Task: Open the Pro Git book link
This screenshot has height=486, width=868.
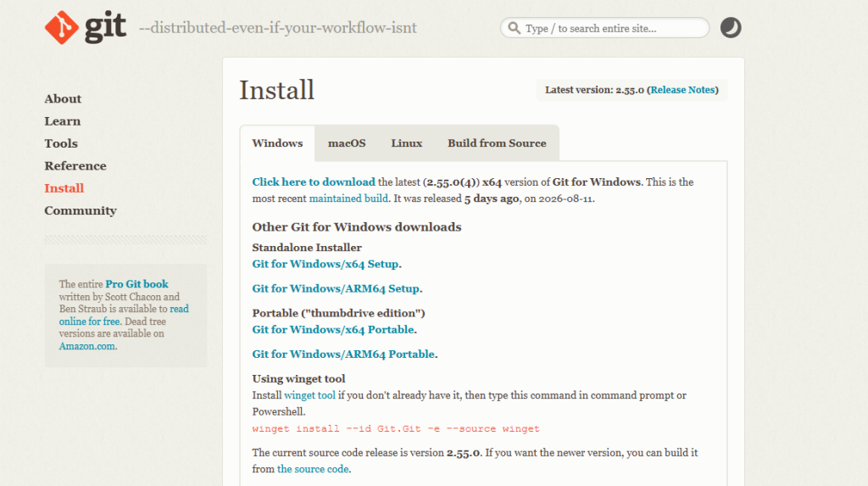Action: 136,284
